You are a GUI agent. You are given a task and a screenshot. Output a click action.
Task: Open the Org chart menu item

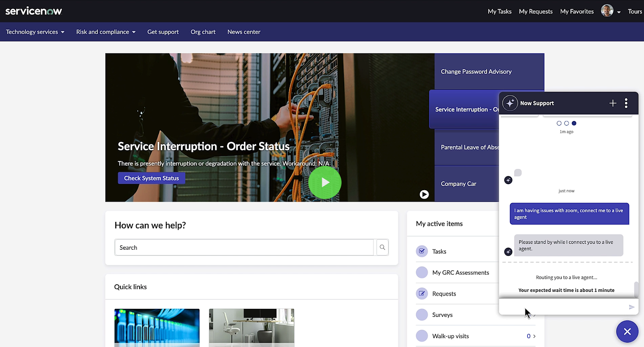[x=203, y=32]
